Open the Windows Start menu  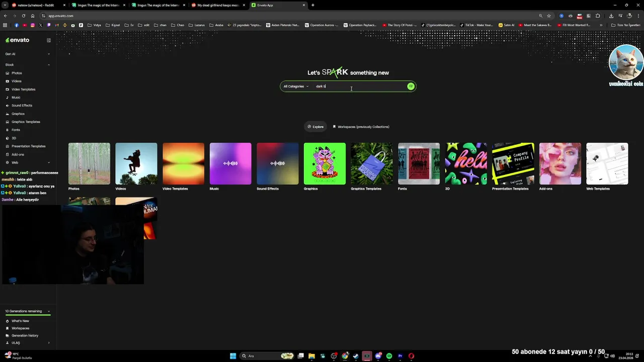(x=233, y=356)
